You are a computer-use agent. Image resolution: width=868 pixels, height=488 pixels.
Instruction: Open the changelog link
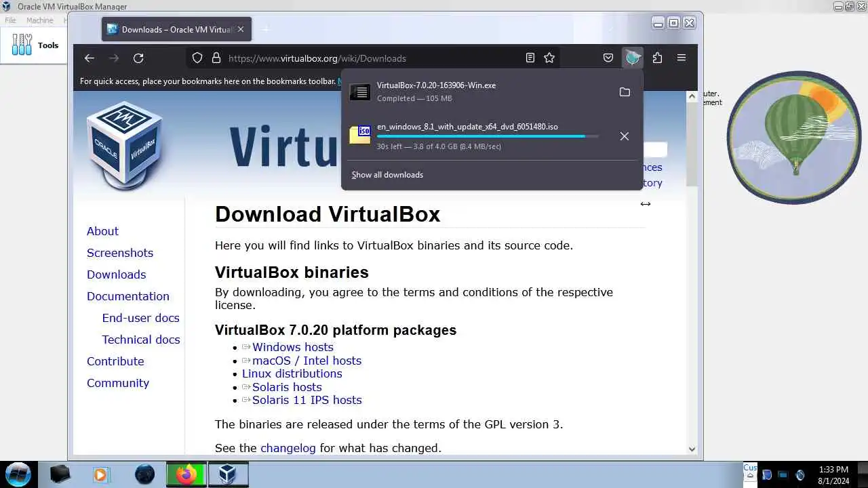click(288, 448)
